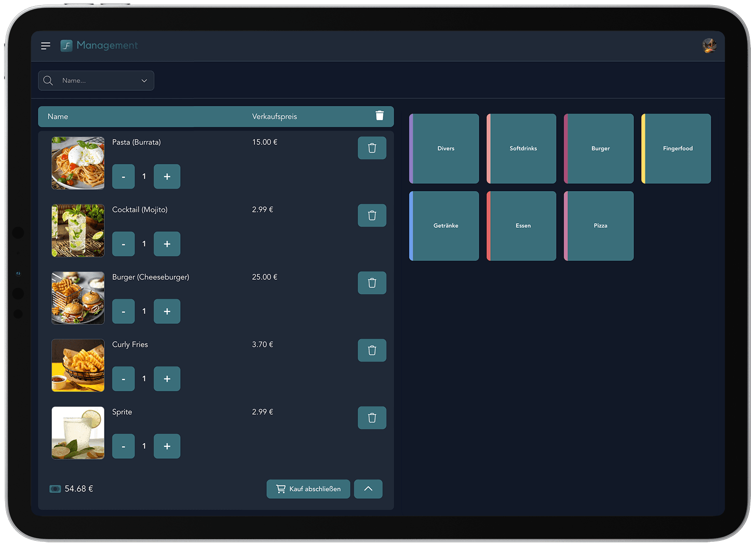Open the search filter dropdown chevron

[x=144, y=80]
